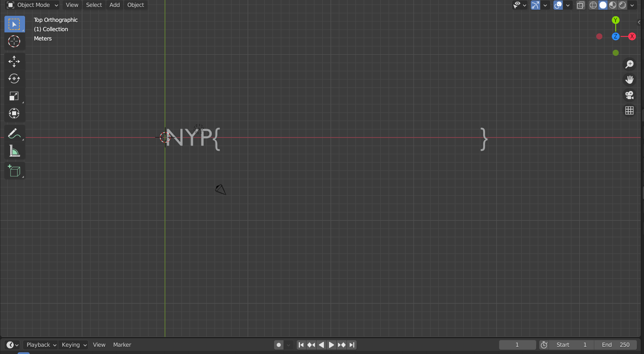This screenshot has height=354, width=644.
Task: Toggle X-ray mode
Action: pos(581,5)
